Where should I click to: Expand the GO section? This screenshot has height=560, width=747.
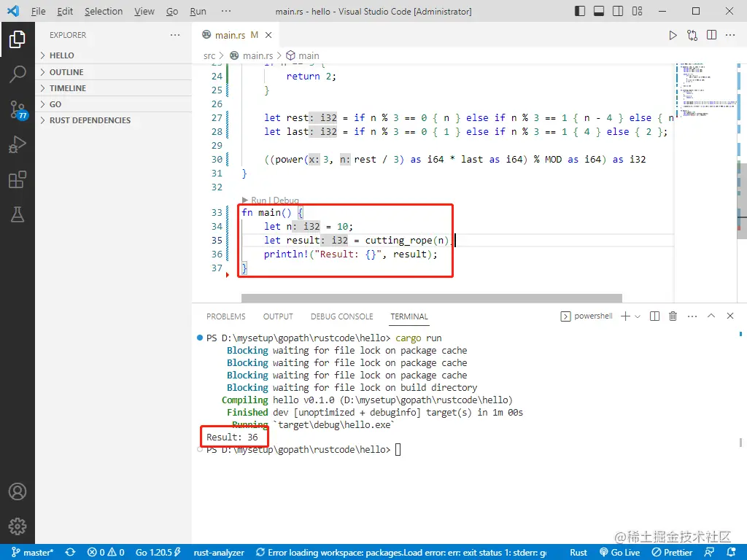point(114,104)
